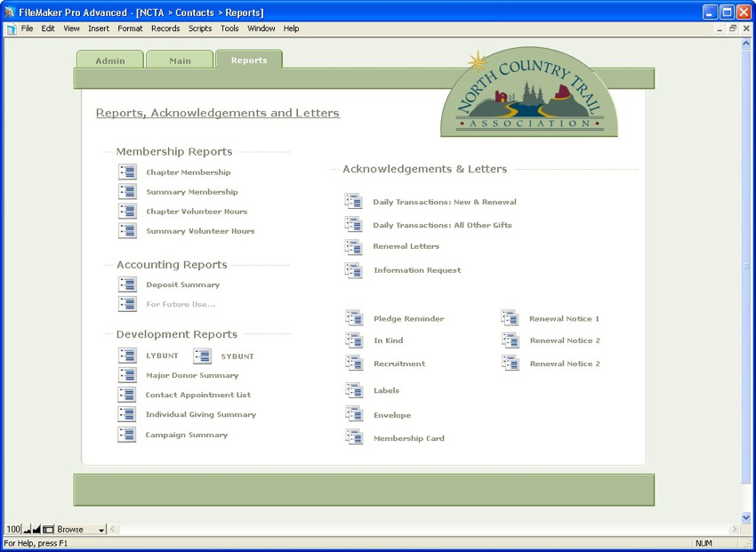
Task: Click the Major Donor Summary icon
Action: (x=127, y=375)
